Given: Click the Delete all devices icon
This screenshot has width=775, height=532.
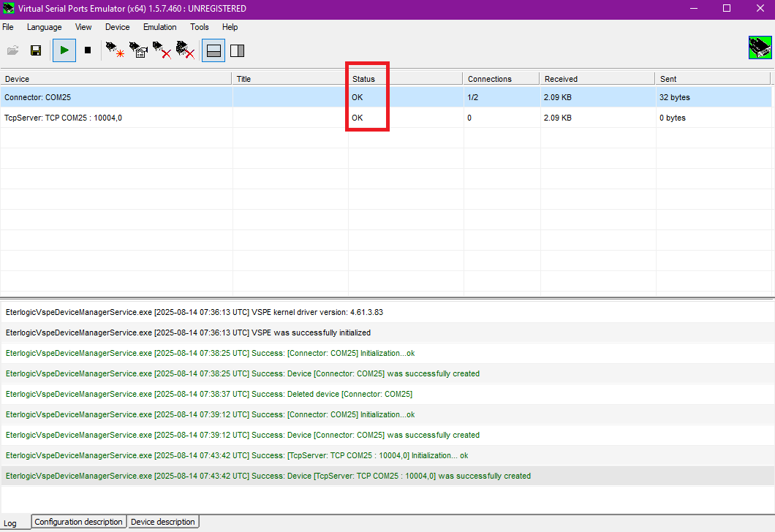Looking at the screenshot, I should 186,50.
